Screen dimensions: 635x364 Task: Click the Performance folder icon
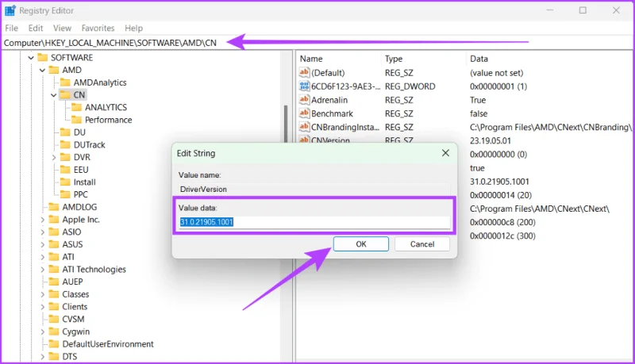click(76, 120)
